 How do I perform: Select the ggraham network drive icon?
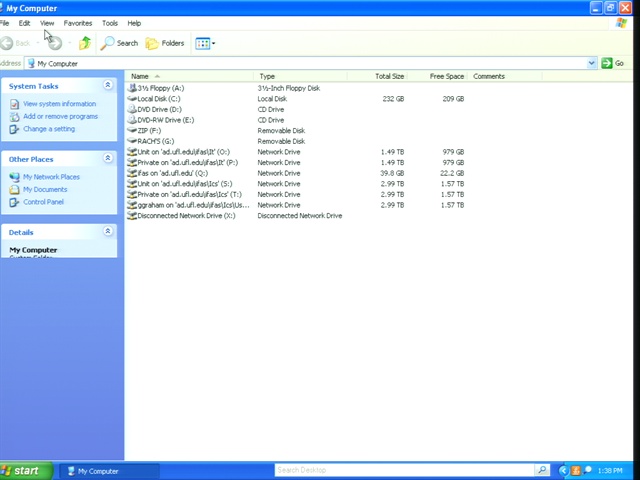[x=132, y=204]
